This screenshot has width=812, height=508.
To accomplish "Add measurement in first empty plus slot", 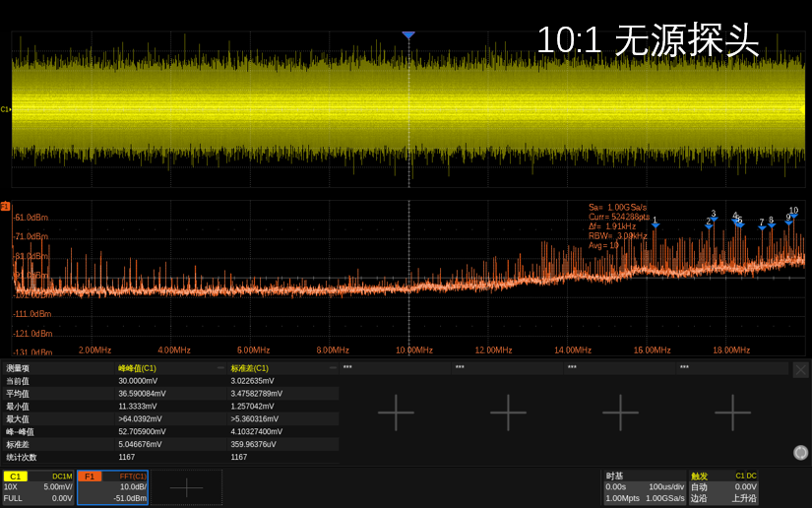I will (396, 413).
